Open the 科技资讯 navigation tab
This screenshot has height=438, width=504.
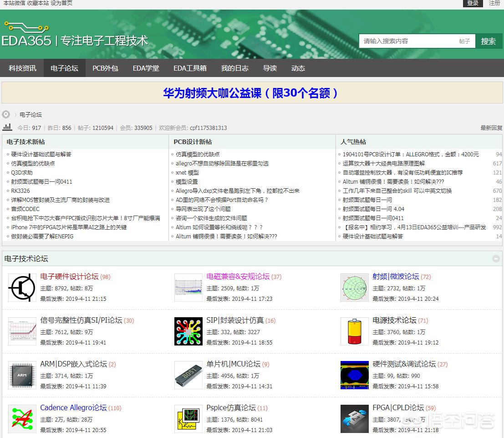tap(22, 68)
